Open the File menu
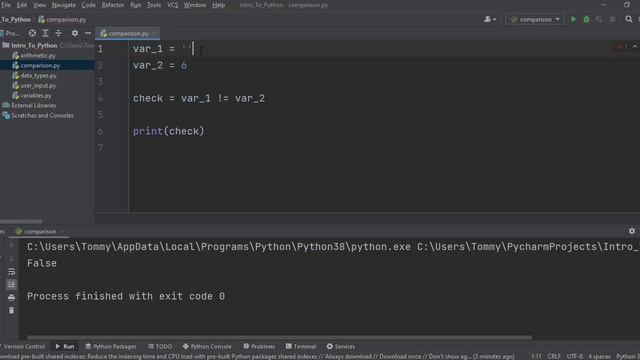 click(6, 5)
